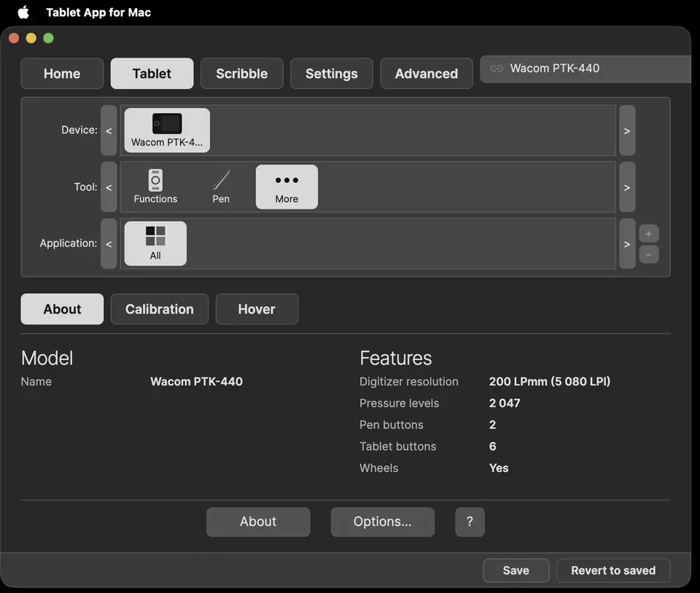Open the Tablet App for Mac menu
The image size is (700, 593).
point(98,12)
